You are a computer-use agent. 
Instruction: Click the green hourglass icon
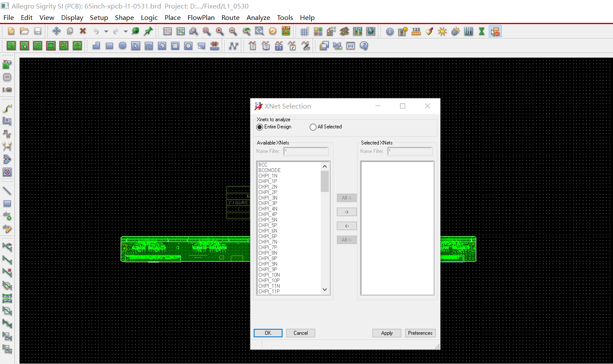click(x=481, y=31)
